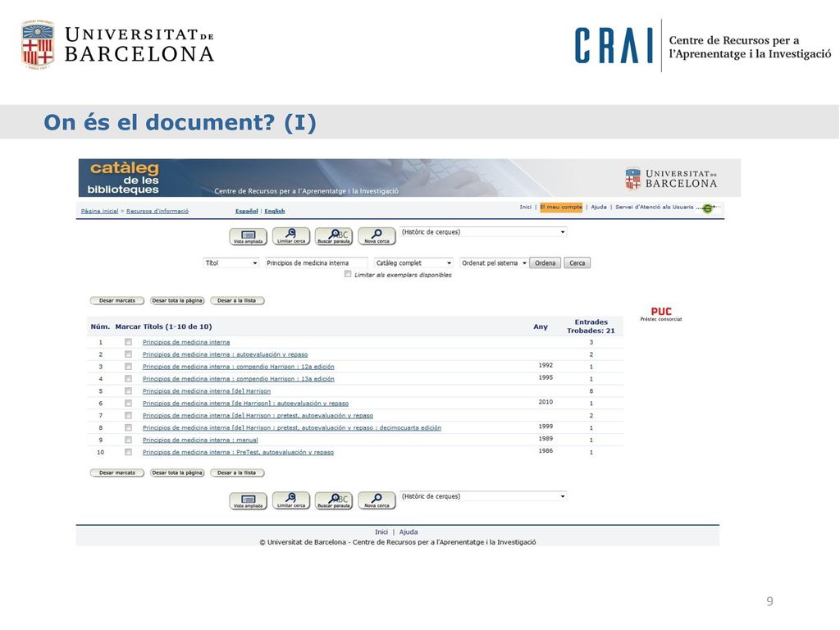Click the top Desar tota la pàgina button
This screenshot has width=840, height=630.
[177, 300]
